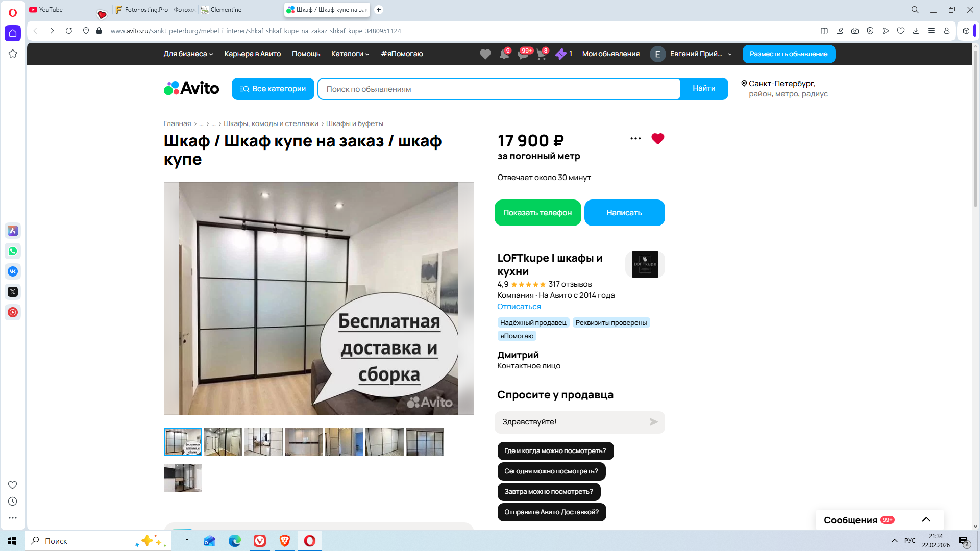Image resolution: width=980 pixels, height=551 pixels.
Task: Click the notifications bell icon
Action: tap(504, 54)
